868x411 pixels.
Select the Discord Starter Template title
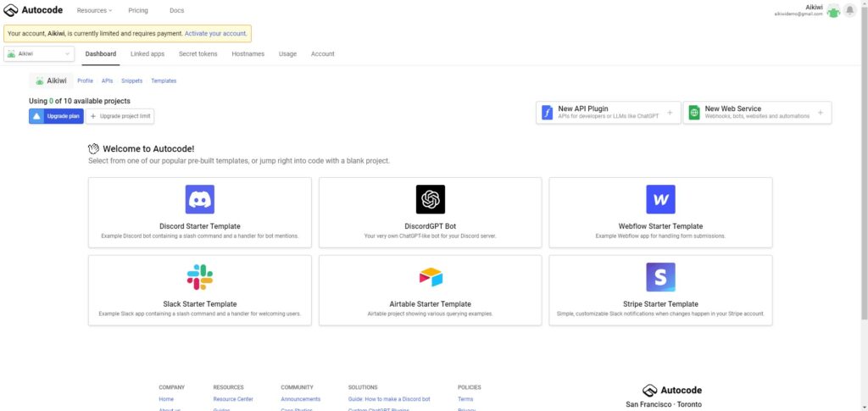pos(200,226)
